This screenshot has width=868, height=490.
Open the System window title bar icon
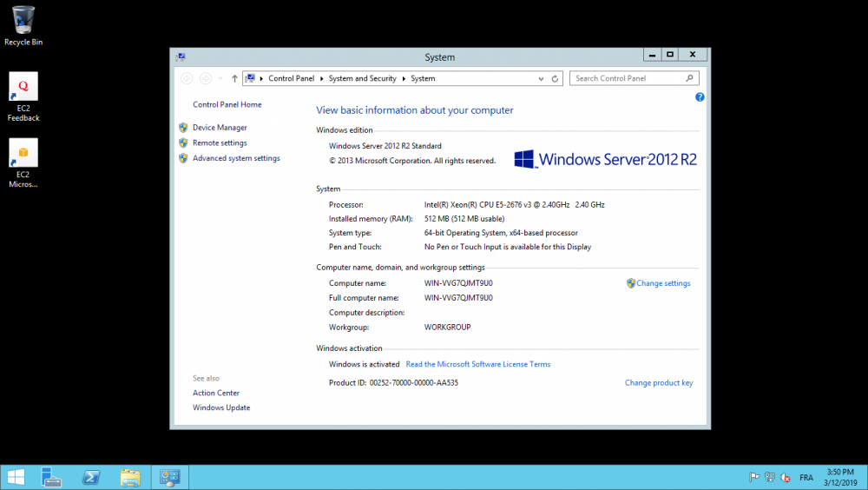click(x=181, y=57)
